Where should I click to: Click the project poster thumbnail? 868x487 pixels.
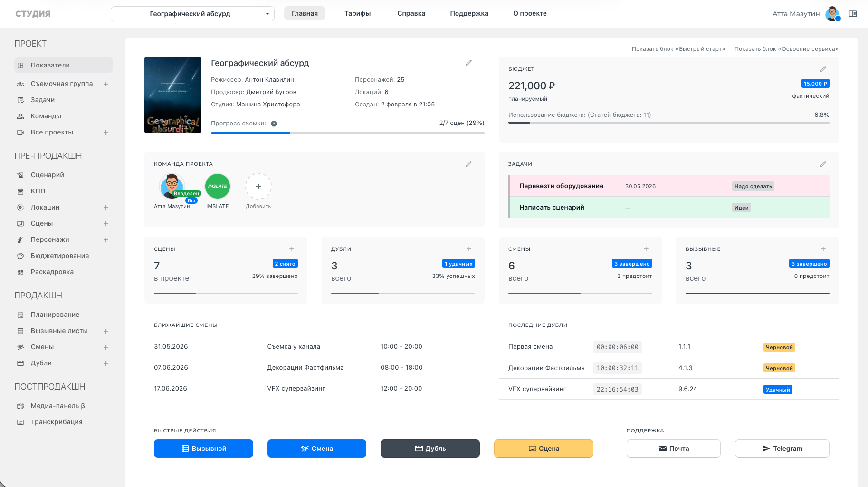[x=173, y=95]
